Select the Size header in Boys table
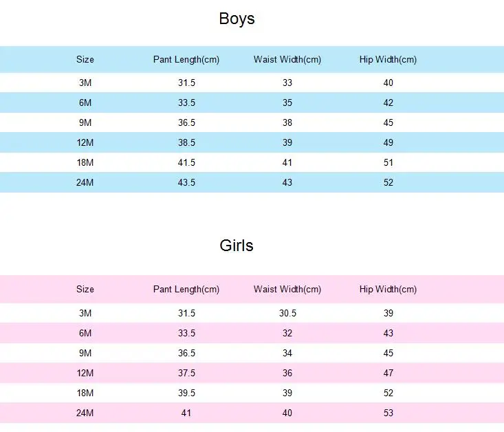 85,60
